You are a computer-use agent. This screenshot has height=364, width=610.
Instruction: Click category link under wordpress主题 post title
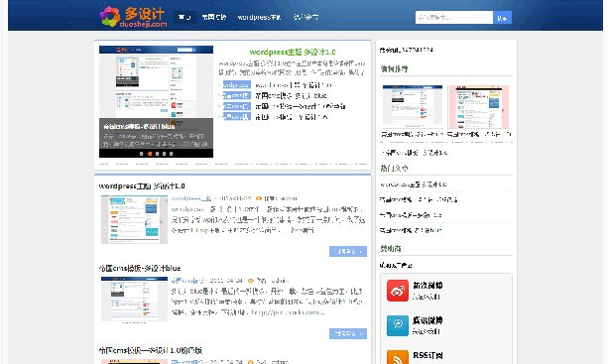point(191,198)
